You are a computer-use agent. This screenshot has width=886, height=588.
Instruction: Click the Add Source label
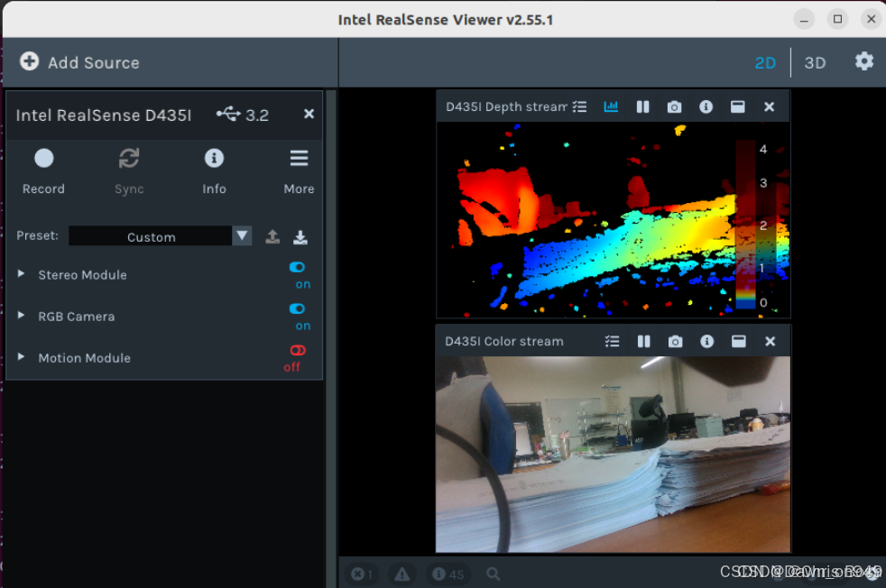click(x=93, y=63)
